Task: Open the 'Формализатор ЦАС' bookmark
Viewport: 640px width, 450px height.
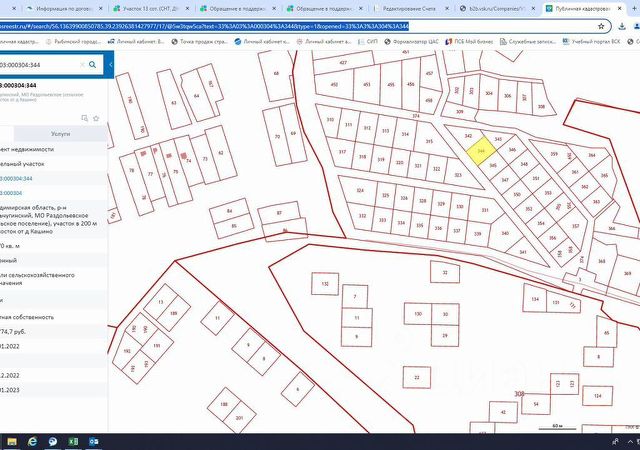Action: click(411, 41)
